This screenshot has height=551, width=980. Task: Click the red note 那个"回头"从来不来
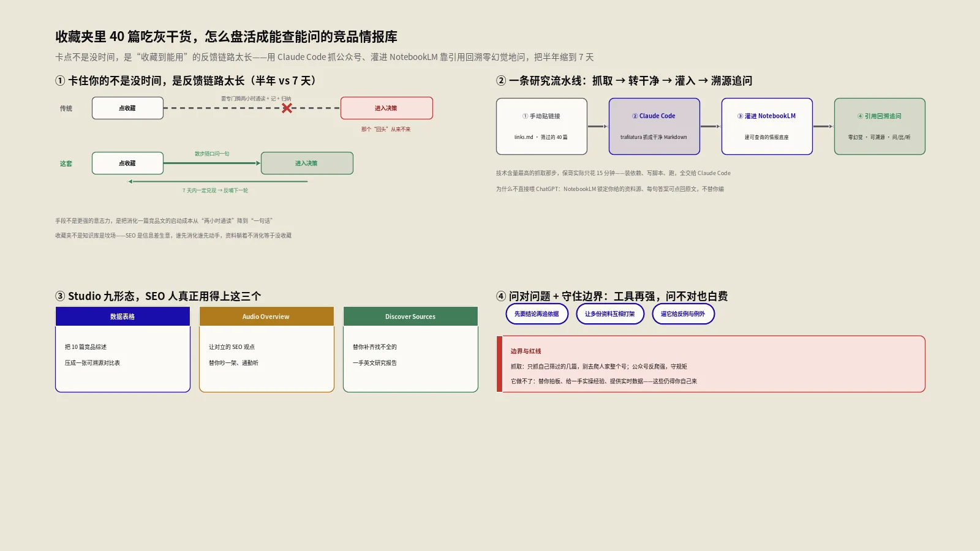coord(386,129)
